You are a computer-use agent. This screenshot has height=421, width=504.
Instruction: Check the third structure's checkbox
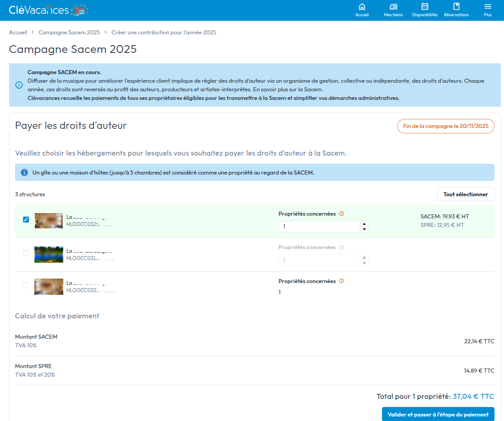[26, 285]
